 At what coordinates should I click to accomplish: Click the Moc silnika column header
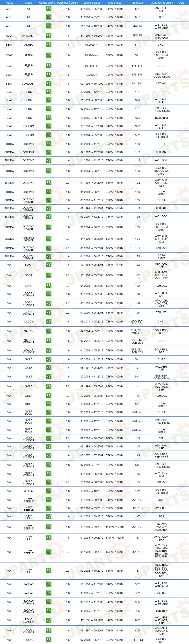(115, 3)
